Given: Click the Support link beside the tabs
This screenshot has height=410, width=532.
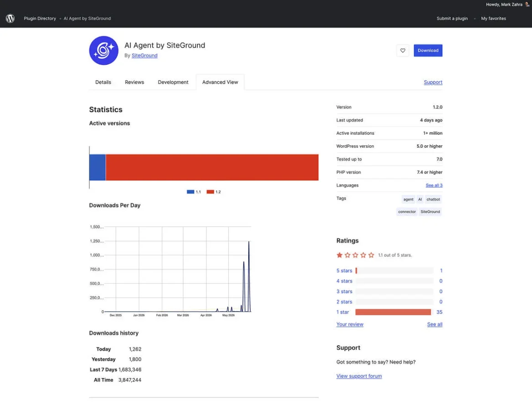Looking at the screenshot, I should coord(433,82).
